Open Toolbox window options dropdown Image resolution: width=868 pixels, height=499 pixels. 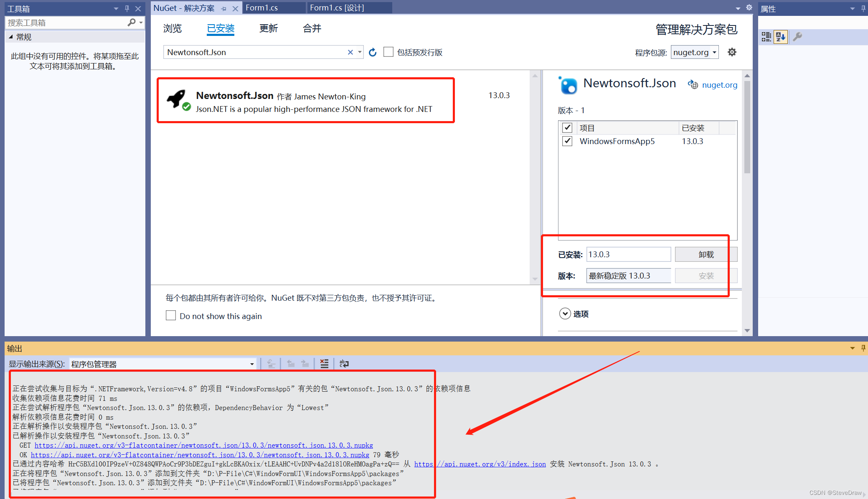coord(116,8)
